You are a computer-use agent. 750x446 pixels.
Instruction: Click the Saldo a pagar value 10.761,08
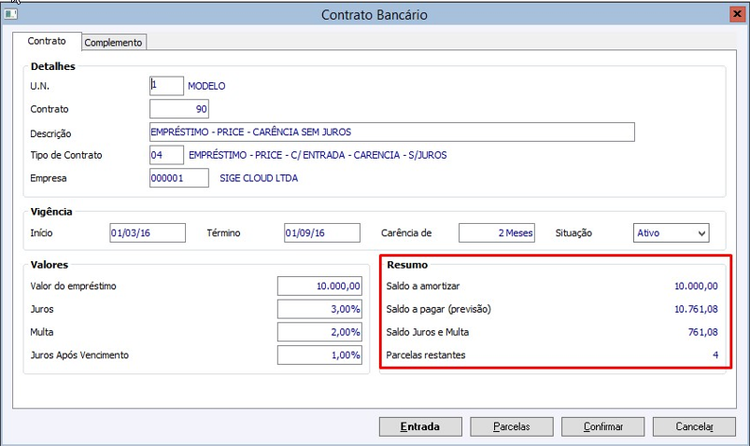click(x=696, y=309)
